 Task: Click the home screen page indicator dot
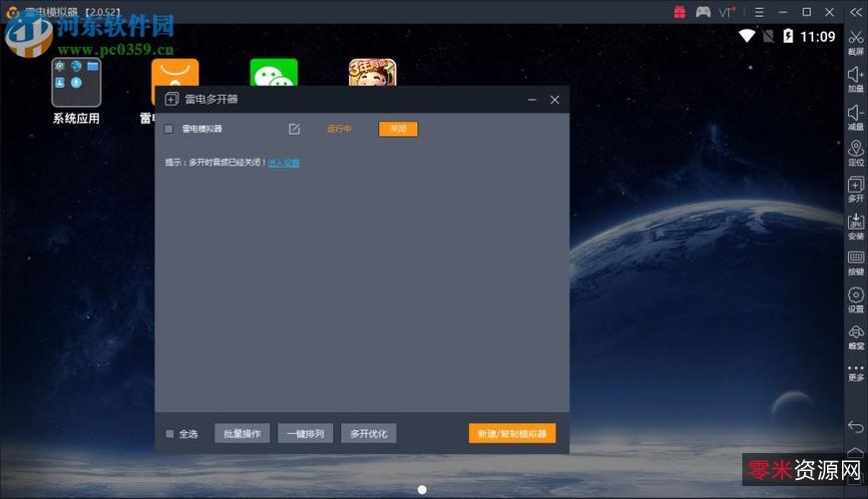[x=422, y=490]
